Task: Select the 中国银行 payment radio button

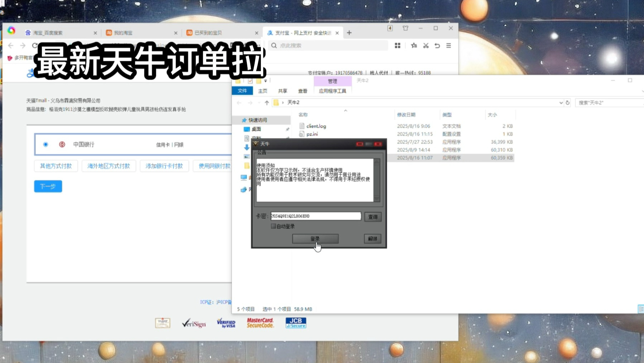Action: (46, 144)
